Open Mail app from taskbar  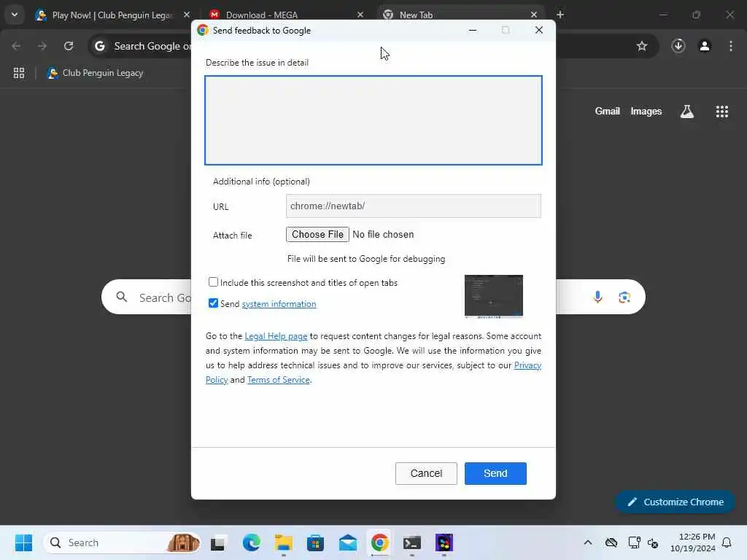click(x=348, y=542)
